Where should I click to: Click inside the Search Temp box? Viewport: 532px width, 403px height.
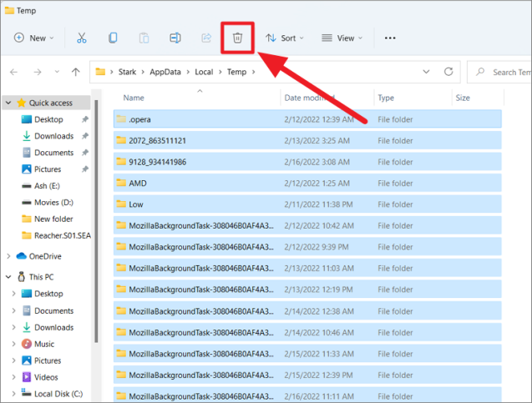pos(505,73)
